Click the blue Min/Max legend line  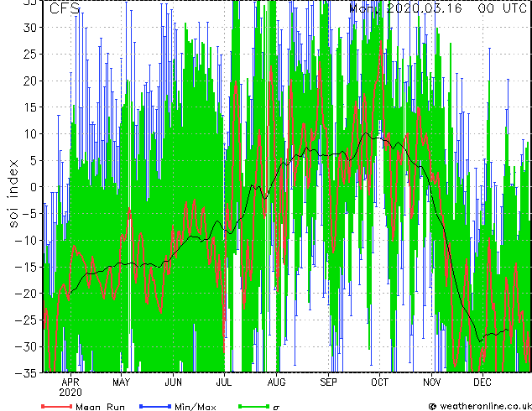tap(155, 406)
